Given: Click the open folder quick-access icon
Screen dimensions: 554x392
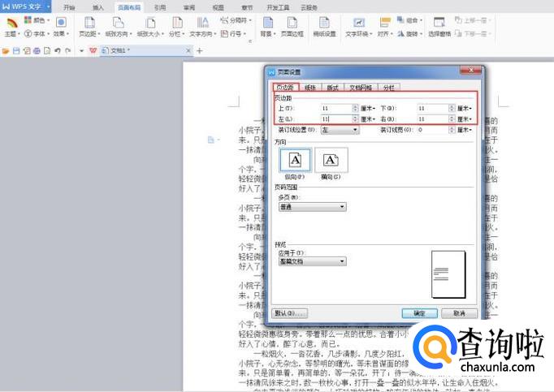Looking at the screenshot, I should pyautogui.click(x=6, y=51).
